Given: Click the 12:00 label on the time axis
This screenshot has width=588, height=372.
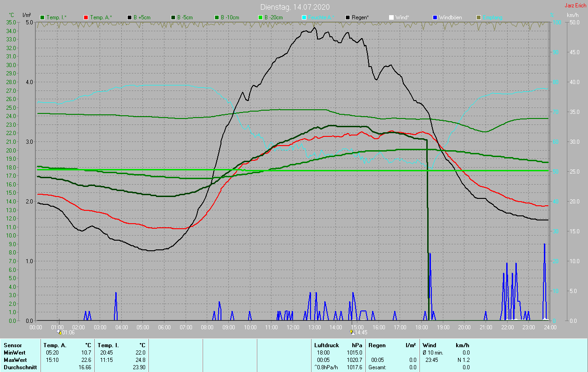Looking at the screenshot, I should pyautogui.click(x=293, y=327).
